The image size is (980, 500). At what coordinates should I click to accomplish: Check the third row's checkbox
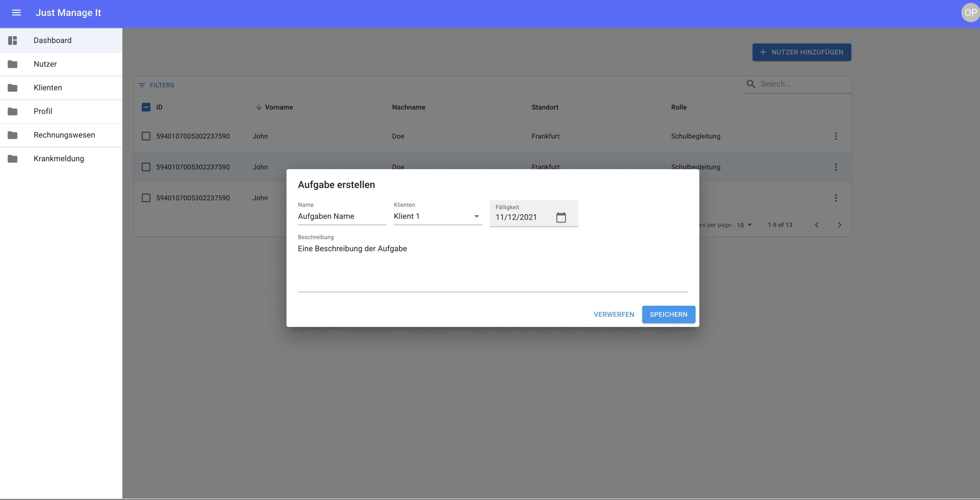tap(146, 198)
